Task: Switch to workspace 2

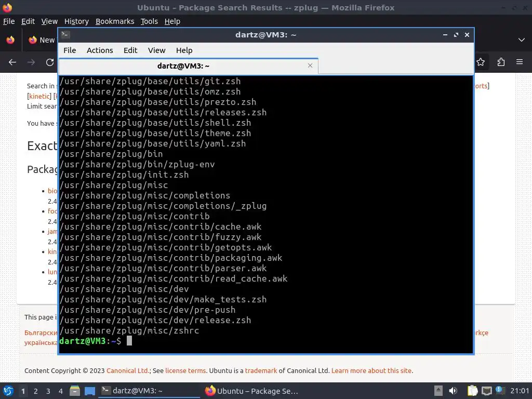Action: [36, 391]
